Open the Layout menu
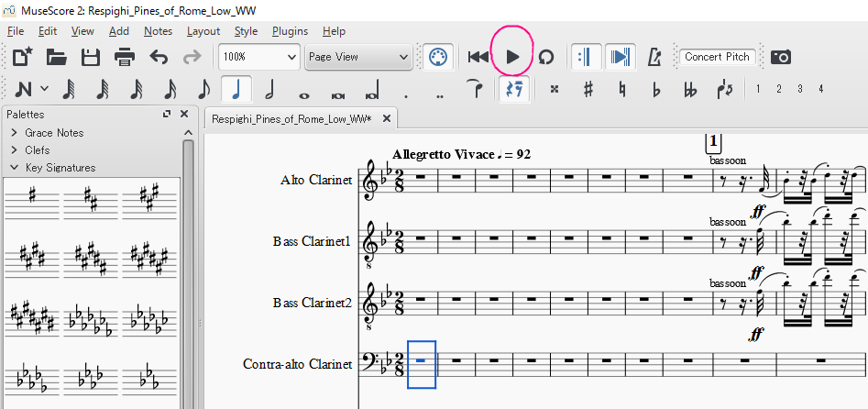 pyautogui.click(x=203, y=31)
